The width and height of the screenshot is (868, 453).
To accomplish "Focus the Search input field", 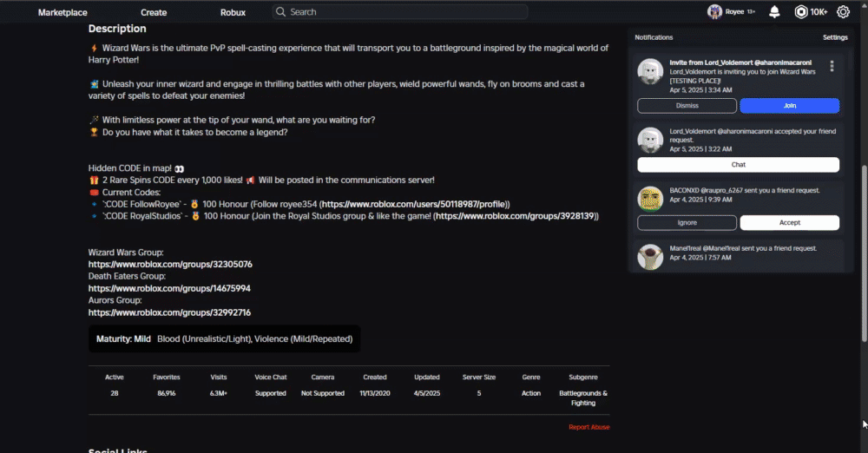I will pyautogui.click(x=399, y=11).
